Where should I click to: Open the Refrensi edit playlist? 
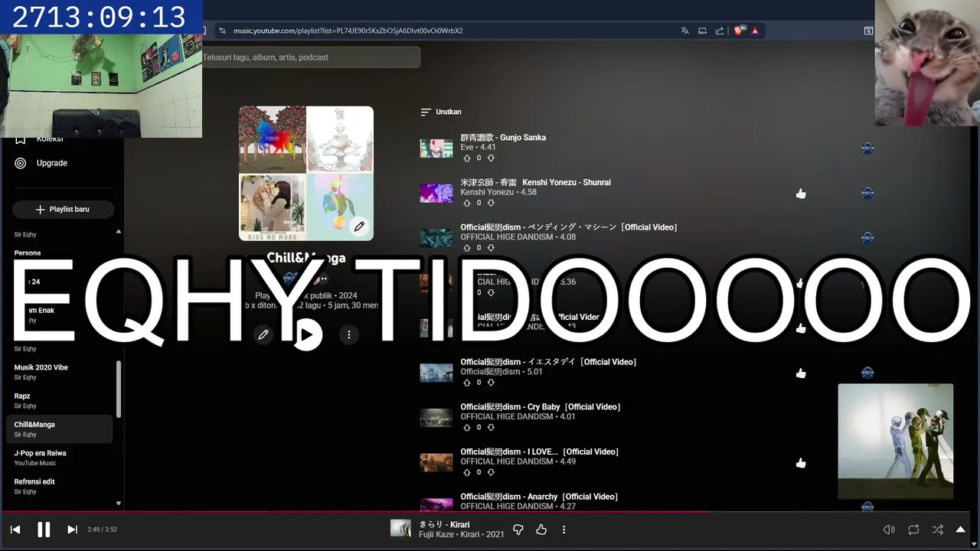(x=60, y=486)
